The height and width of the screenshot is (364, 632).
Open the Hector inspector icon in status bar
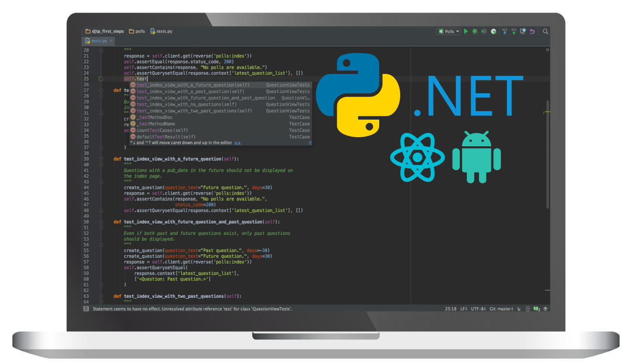tap(528, 309)
